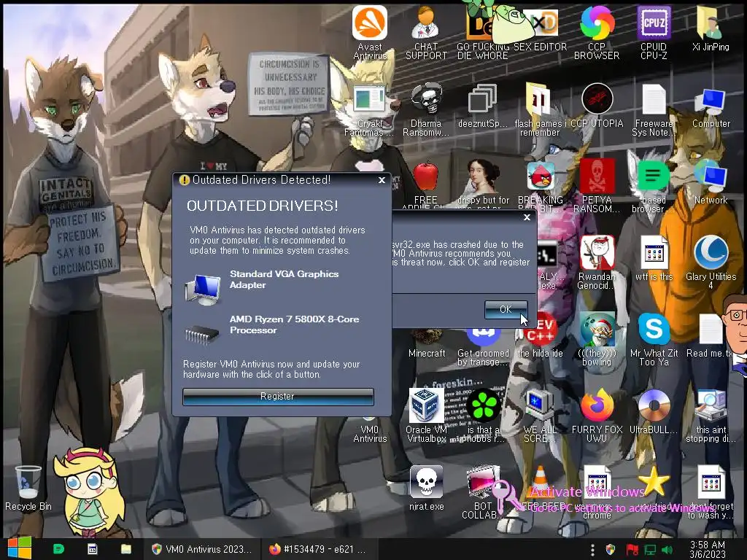
Task: Open File Explorer from the taskbar
Action: tap(125, 549)
